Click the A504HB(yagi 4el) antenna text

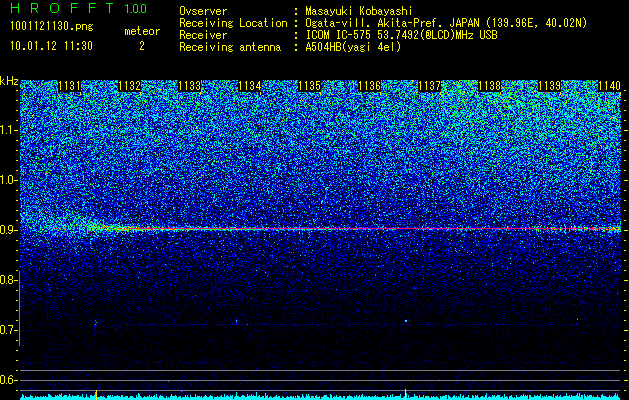(x=353, y=47)
